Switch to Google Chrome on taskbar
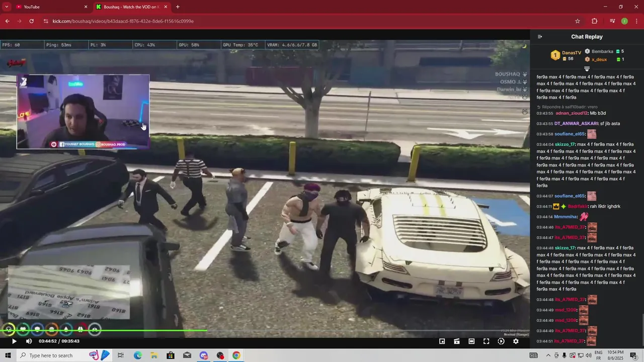This screenshot has height=362, width=644. click(x=236, y=355)
